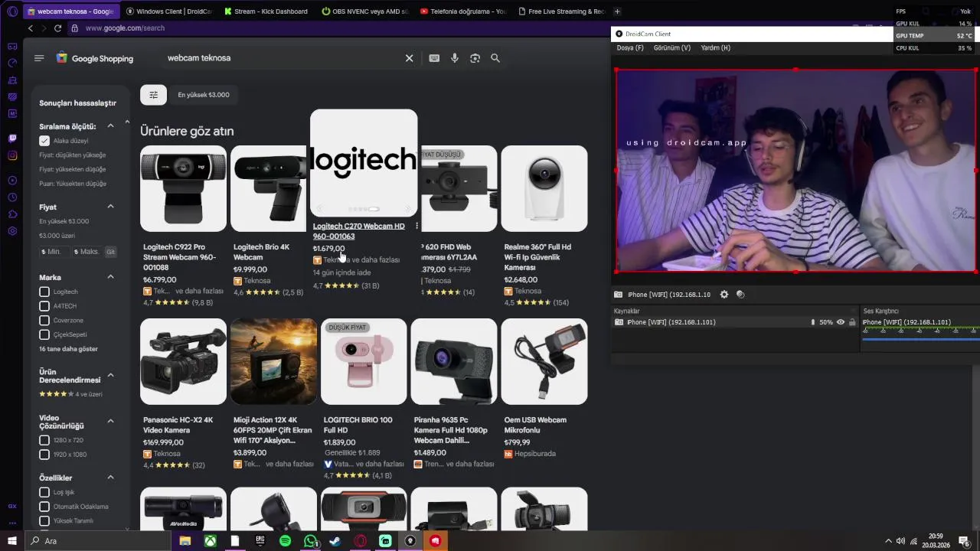Click Git price range button
This screenshot has height=551, width=980.
tap(110, 252)
